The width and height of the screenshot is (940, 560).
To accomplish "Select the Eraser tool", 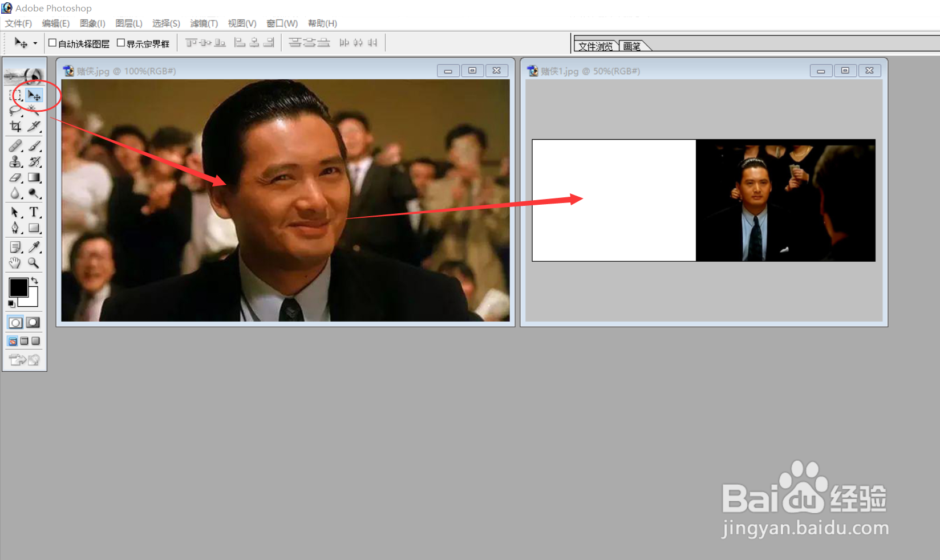I will 15,178.
